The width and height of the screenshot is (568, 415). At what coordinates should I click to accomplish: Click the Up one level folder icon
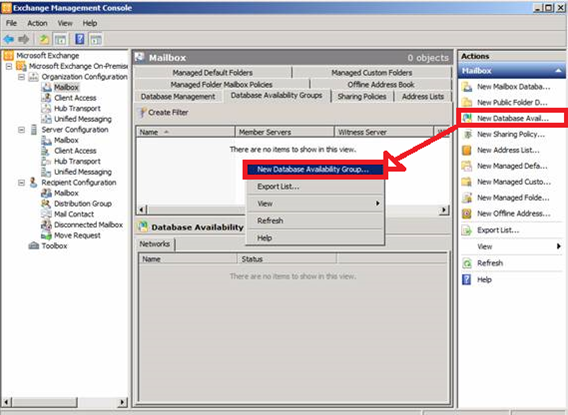coord(44,39)
